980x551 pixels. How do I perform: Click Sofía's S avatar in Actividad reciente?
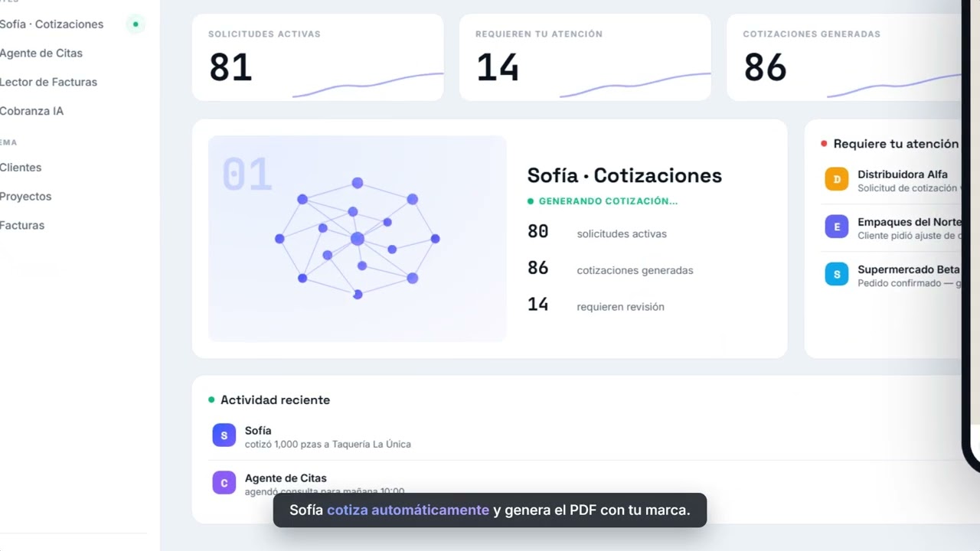pos(224,435)
